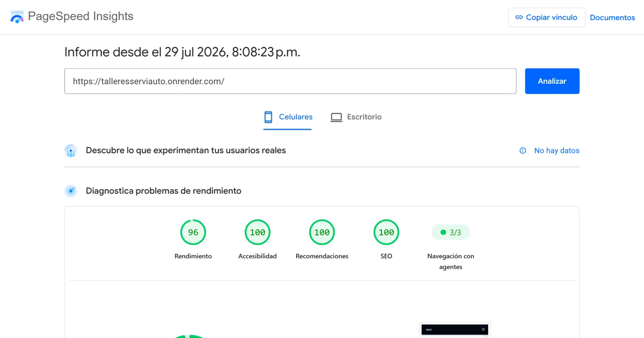Screen dimensions: 644x338
Task: Click 'Descubre lo que experimentan tus usuarios reales'
Action: tap(186, 150)
